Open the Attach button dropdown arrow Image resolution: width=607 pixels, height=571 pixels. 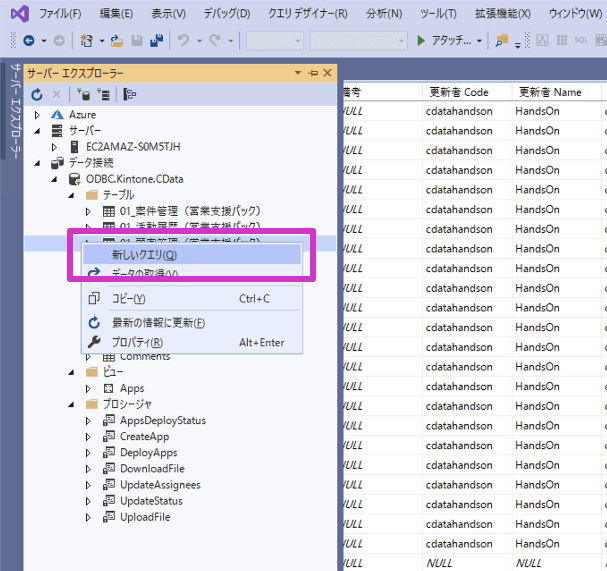click(479, 41)
